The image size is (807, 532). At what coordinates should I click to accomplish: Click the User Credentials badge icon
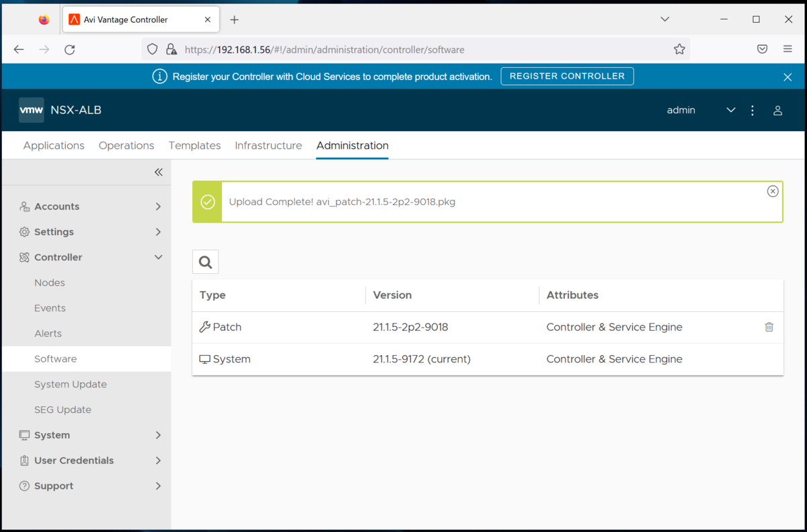pyautogui.click(x=24, y=461)
